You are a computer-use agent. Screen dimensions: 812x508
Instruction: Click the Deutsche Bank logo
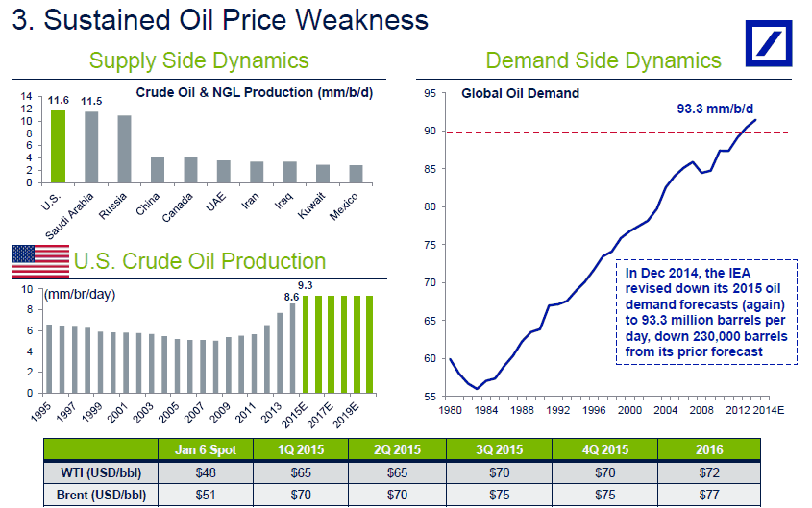[x=769, y=43]
